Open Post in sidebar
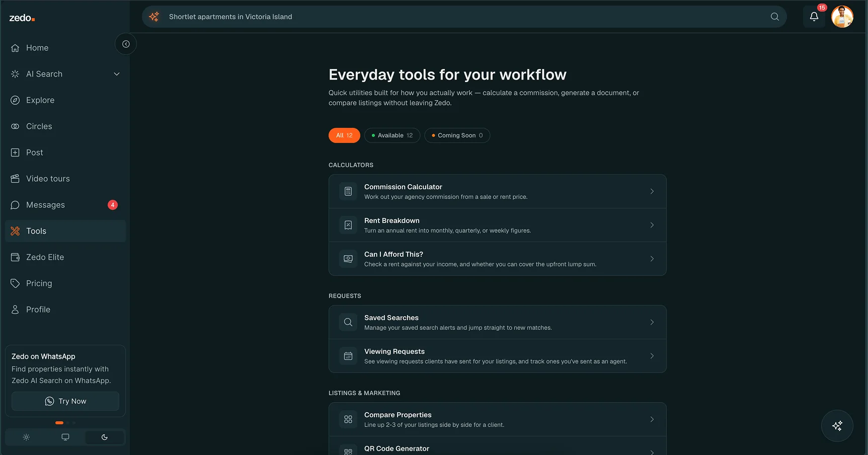The width and height of the screenshot is (868, 455). [65, 153]
